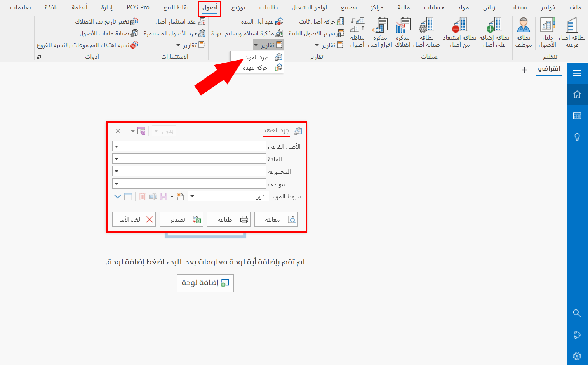Viewport: 588px width, 365px height.
Task: Switch to POS Pro ribbon tab
Action: coord(138,7)
